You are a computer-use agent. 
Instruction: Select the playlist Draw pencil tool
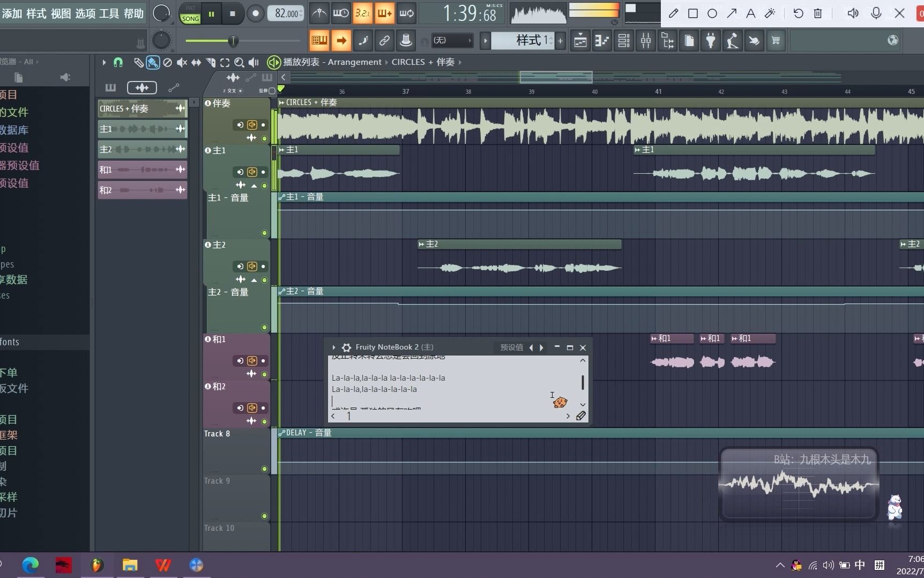tap(138, 63)
